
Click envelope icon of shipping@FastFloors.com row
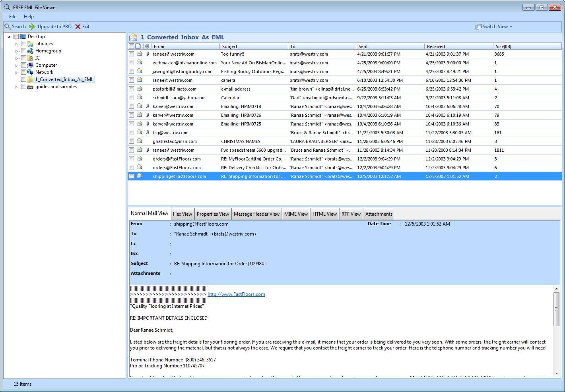click(x=140, y=176)
